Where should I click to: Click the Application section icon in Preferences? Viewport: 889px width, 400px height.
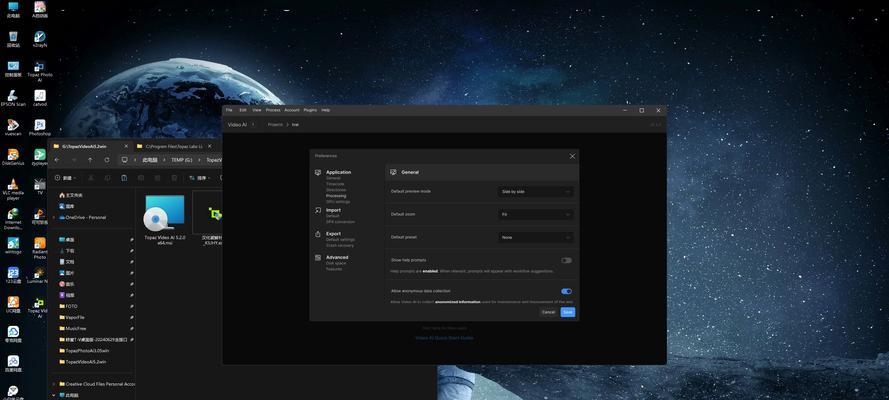pyautogui.click(x=318, y=172)
